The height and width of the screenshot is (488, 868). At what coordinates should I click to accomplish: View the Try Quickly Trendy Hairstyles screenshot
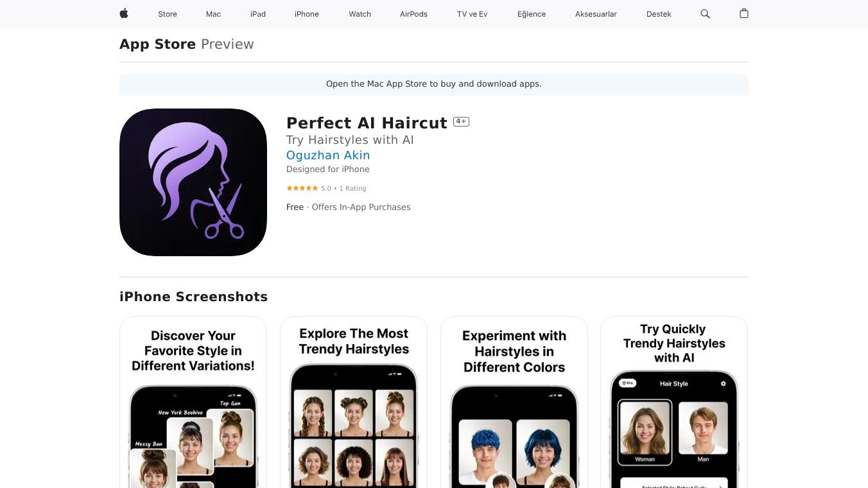[x=674, y=402]
